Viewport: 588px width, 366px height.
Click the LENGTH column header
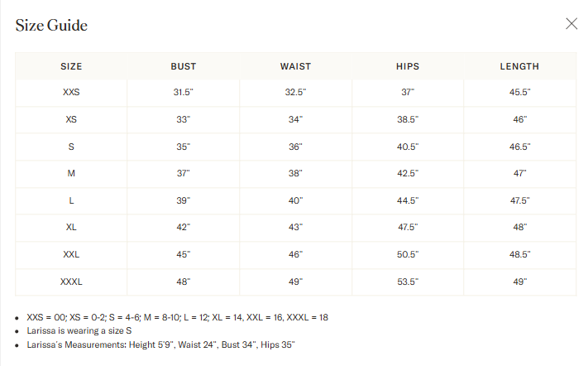519,66
